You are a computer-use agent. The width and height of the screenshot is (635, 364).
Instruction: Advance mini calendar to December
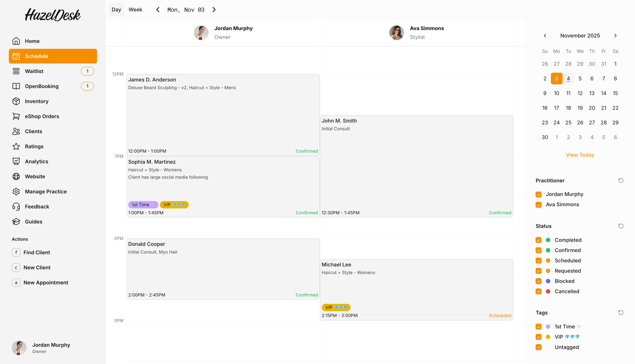pyautogui.click(x=616, y=35)
